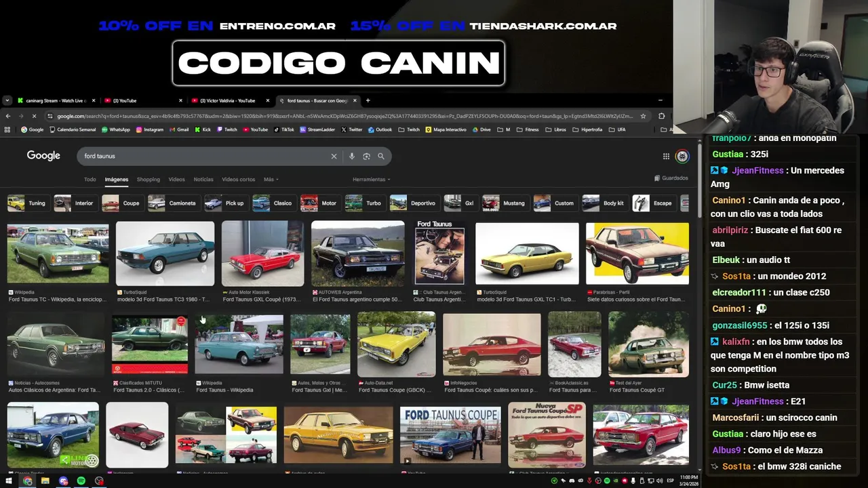Open the yellow Ford Taunus GXL TC1 image
This screenshot has height=488, width=868.
tap(527, 253)
